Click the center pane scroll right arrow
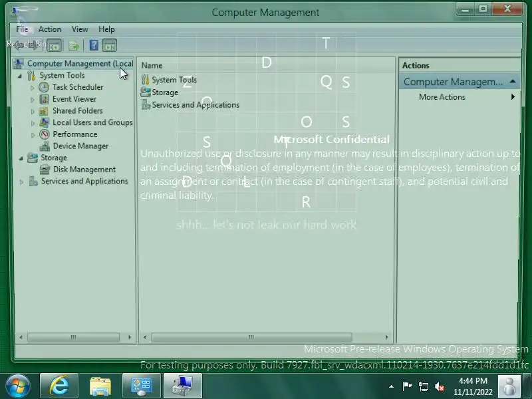The width and height of the screenshot is (532, 399). 386,337
